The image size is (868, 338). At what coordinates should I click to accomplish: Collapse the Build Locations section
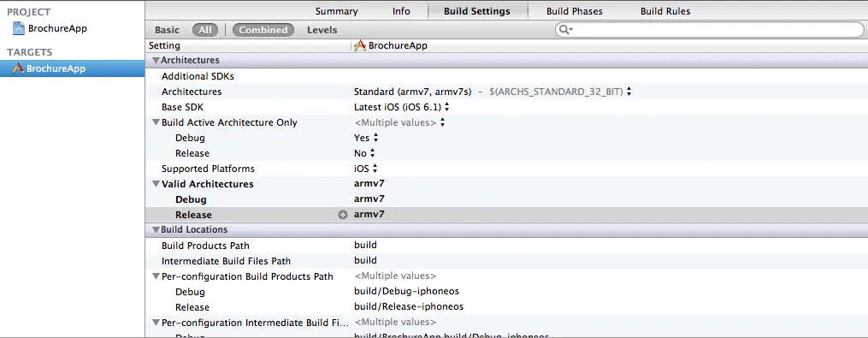coord(156,229)
